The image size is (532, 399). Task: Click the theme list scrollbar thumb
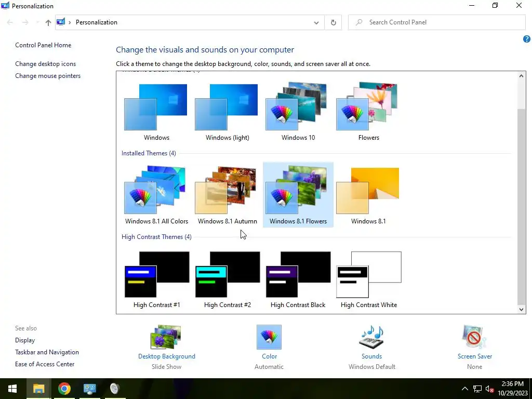point(521,207)
